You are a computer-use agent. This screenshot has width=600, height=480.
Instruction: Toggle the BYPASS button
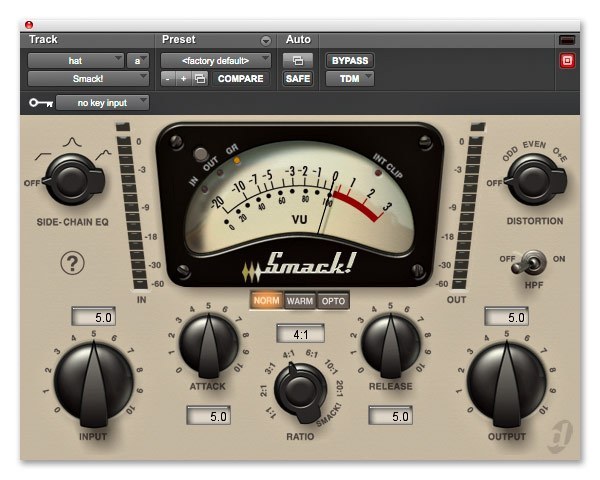[348, 60]
